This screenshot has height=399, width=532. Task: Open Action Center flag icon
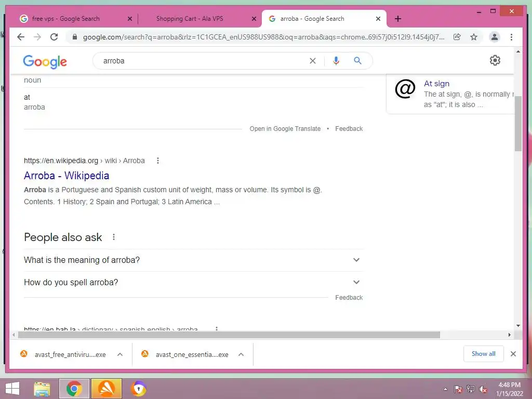coord(458,389)
